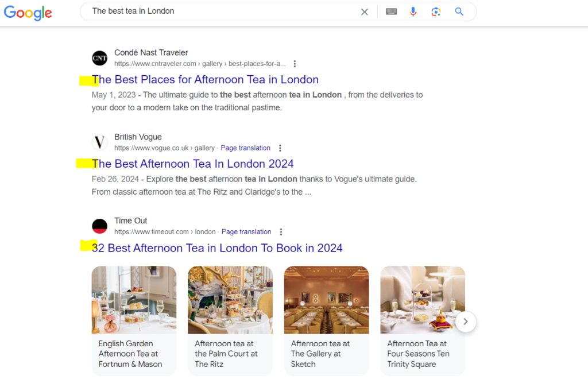Open '32 Best Afternoon Tea in London' link
The height and width of the screenshot is (387, 588).
(217, 248)
